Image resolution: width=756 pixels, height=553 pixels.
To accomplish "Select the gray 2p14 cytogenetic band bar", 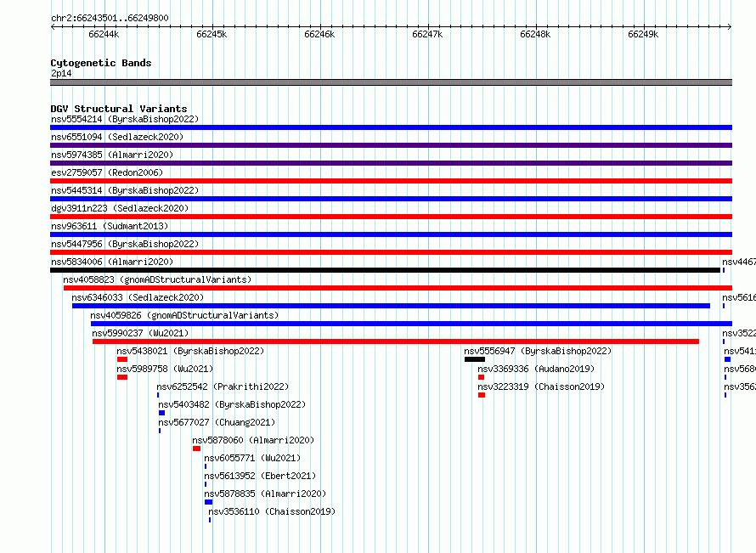I will 391,82.
